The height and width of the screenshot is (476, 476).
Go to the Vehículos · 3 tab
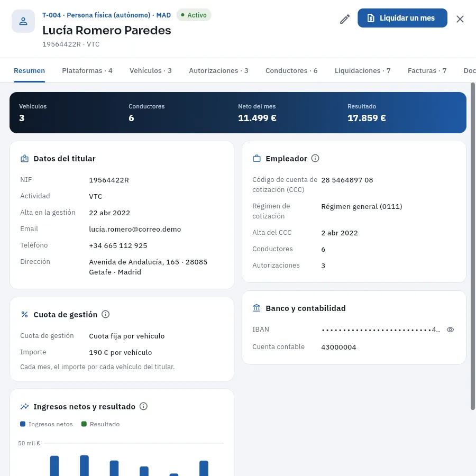[x=151, y=71]
